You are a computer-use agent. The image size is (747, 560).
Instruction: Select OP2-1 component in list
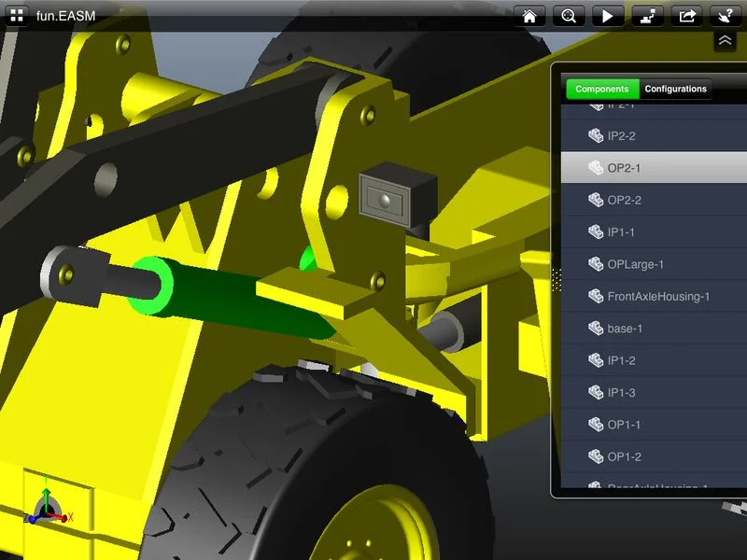[624, 168]
